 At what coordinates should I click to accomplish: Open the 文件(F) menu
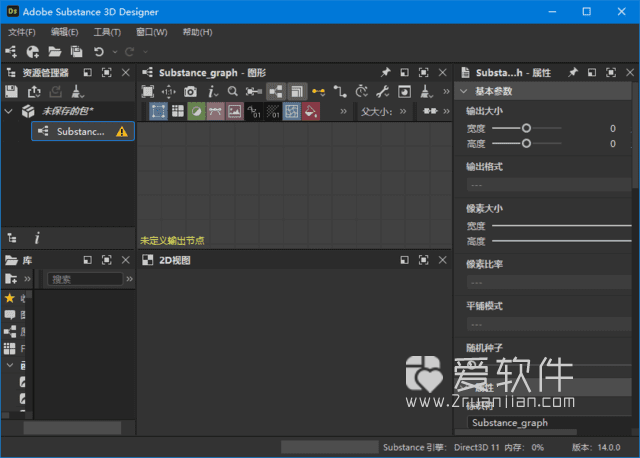click(x=22, y=32)
